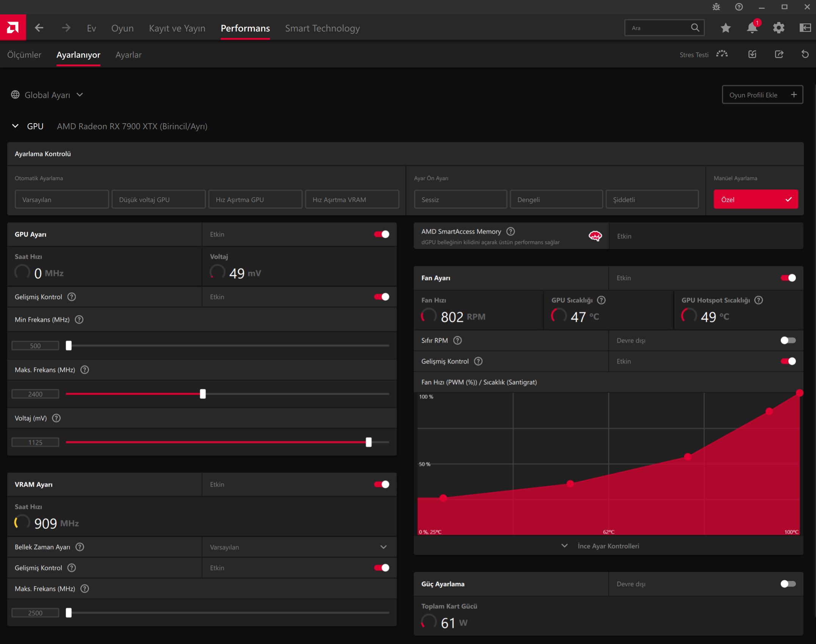Toggle GPU Ayarı switch

381,234
